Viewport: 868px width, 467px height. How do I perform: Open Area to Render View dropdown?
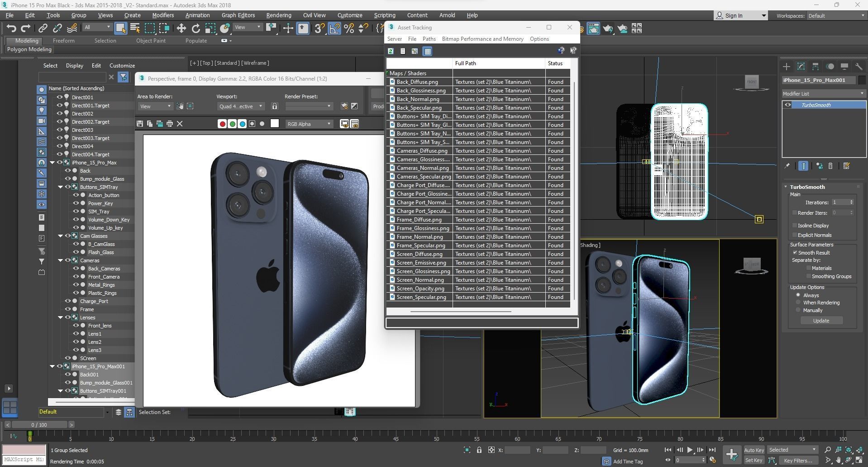tap(155, 106)
